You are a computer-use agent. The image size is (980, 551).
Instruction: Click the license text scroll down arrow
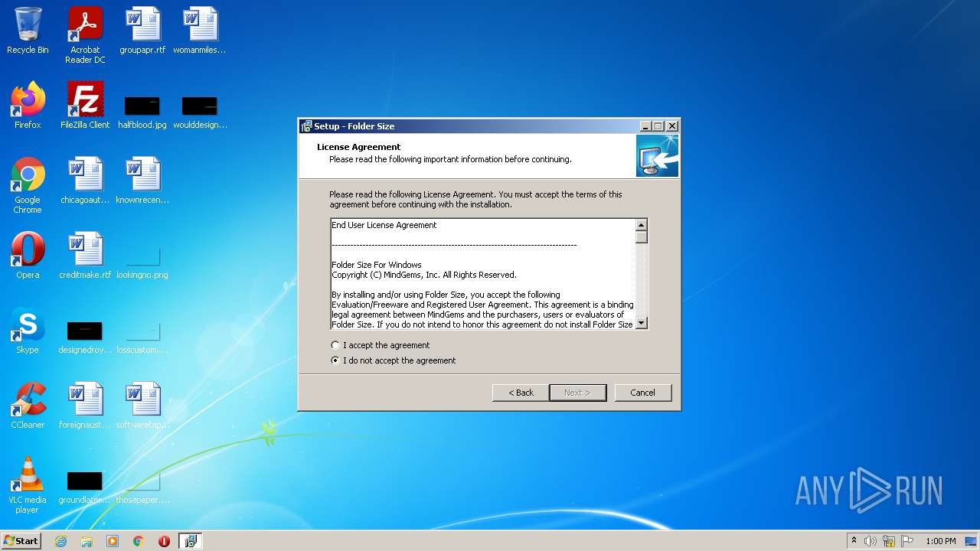[642, 323]
